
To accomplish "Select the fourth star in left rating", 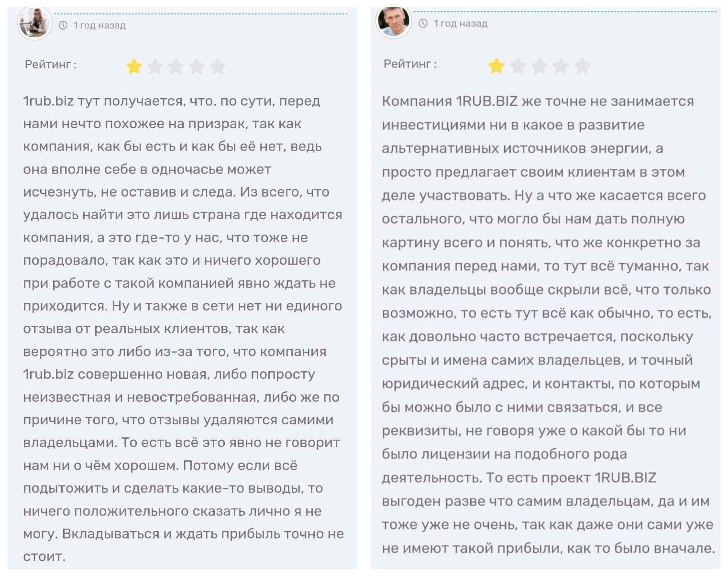I will click(197, 66).
